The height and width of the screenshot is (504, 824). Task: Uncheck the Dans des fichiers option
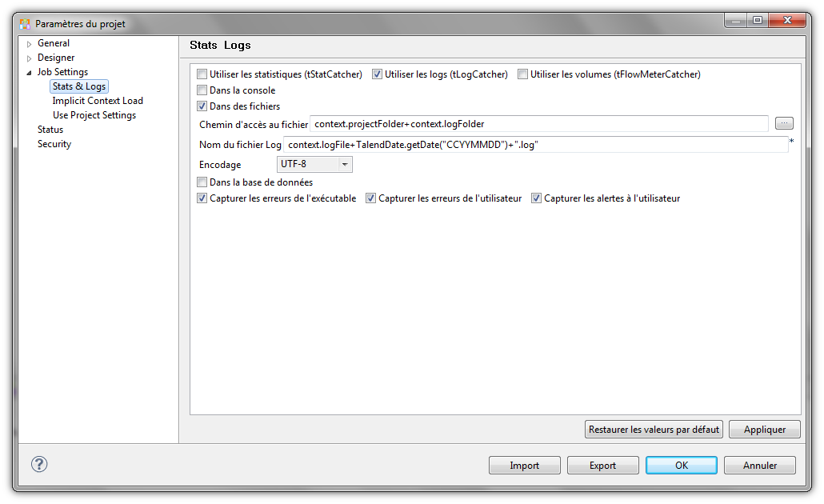coord(202,106)
